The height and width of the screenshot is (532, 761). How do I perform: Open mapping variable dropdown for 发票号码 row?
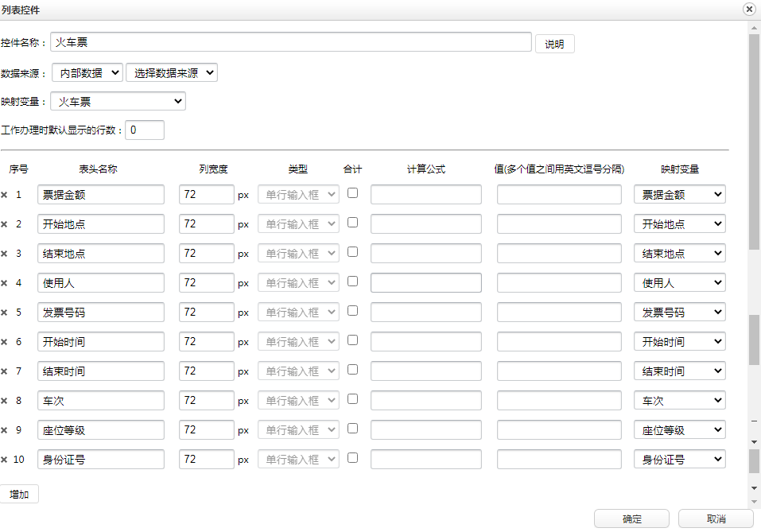(679, 313)
